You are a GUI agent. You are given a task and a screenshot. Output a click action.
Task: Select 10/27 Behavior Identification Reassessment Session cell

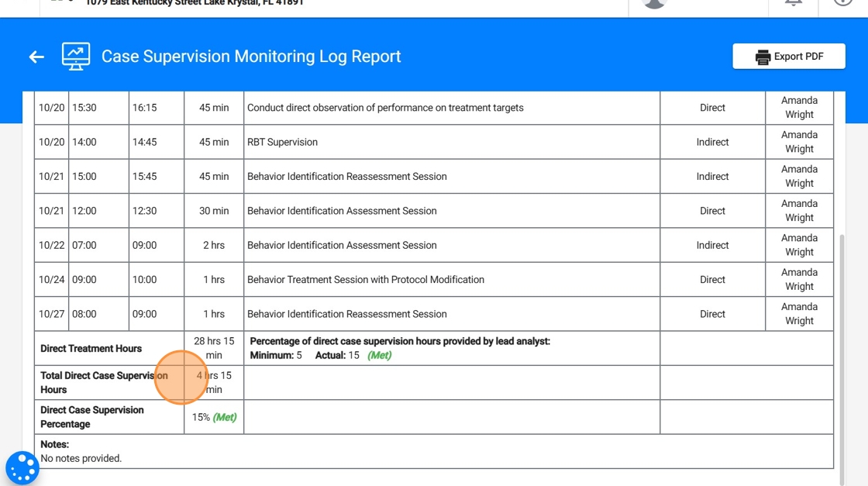click(452, 314)
